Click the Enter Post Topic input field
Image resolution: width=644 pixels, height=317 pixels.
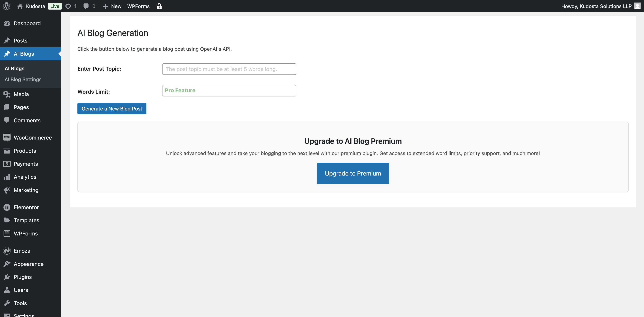[x=229, y=69]
